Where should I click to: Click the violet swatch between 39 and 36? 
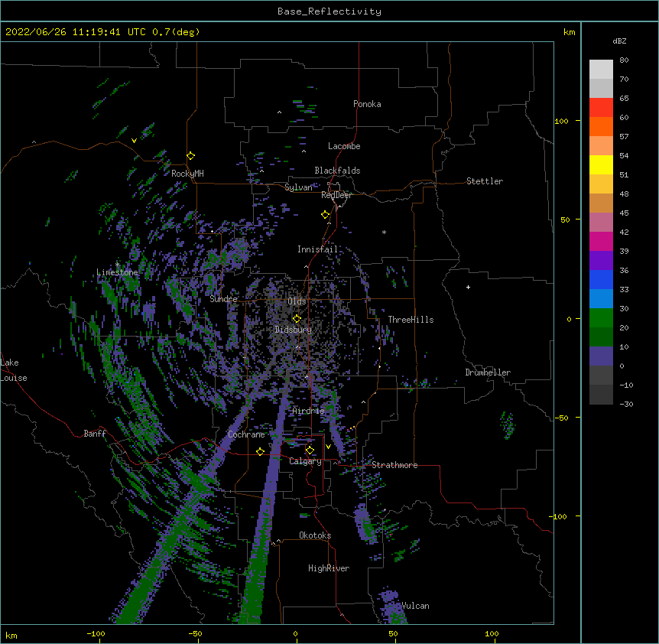tap(601, 261)
